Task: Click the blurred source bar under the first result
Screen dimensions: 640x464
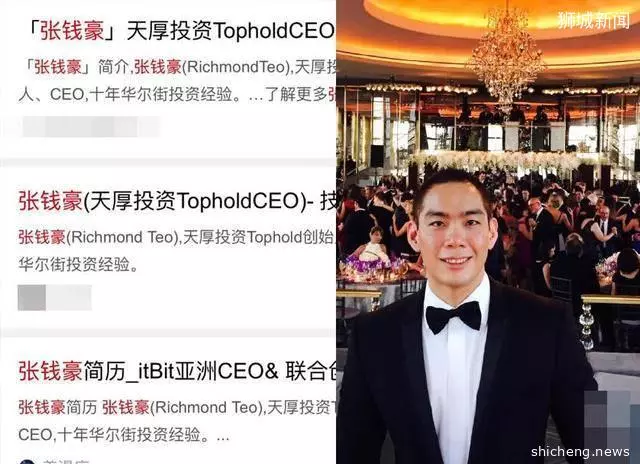Action: [x=91, y=127]
